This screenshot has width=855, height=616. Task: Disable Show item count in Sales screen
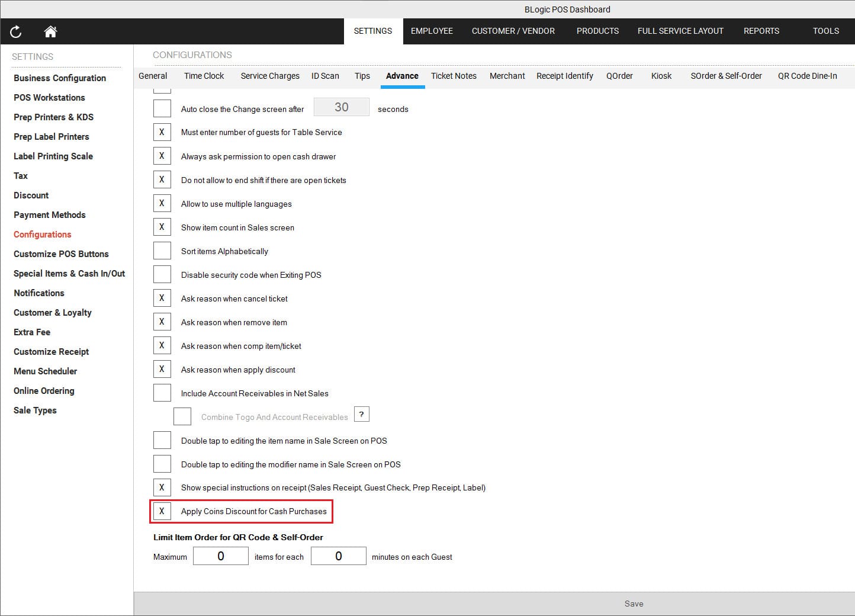click(162, 227)
